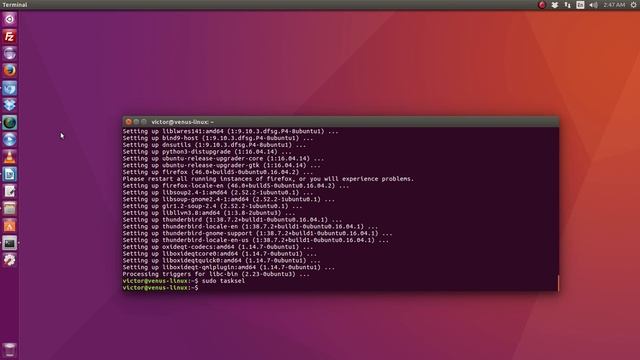Viewport: 640px width, 360px height.
Task: Open Dropbox from the launcher dock
Action: (9, 105)
